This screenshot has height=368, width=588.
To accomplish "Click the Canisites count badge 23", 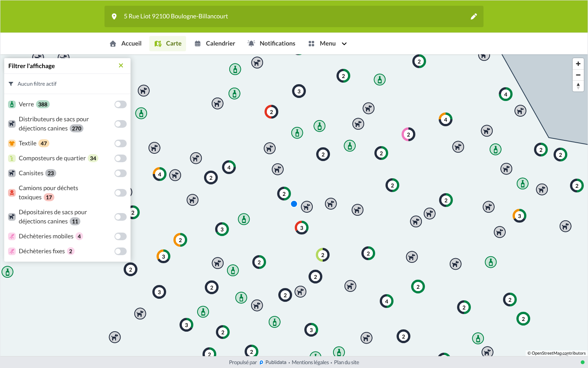I will point(51,173).
